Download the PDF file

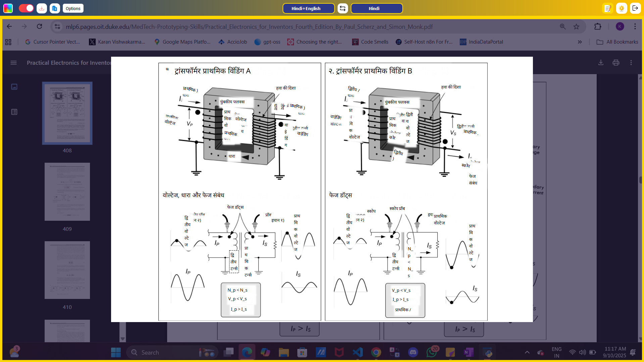coord(601,63)
